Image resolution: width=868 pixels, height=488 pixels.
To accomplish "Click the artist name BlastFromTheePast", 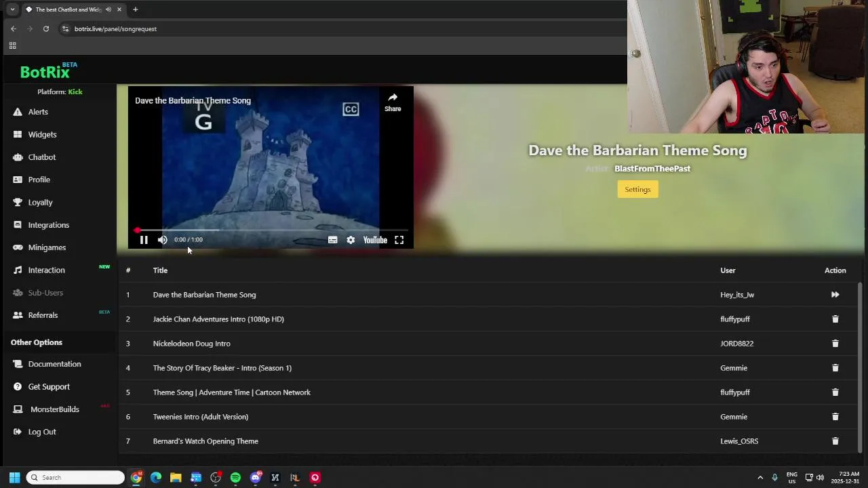I will point(652,169).
